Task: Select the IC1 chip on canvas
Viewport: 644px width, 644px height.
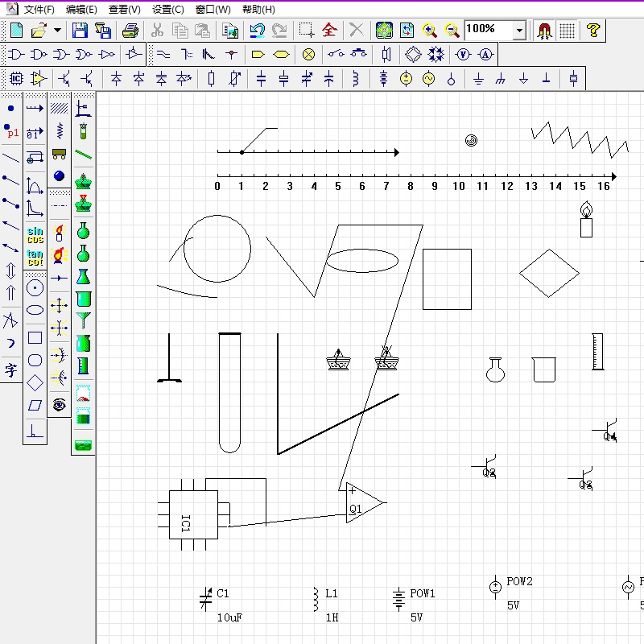Action: [x=193, y=514]
